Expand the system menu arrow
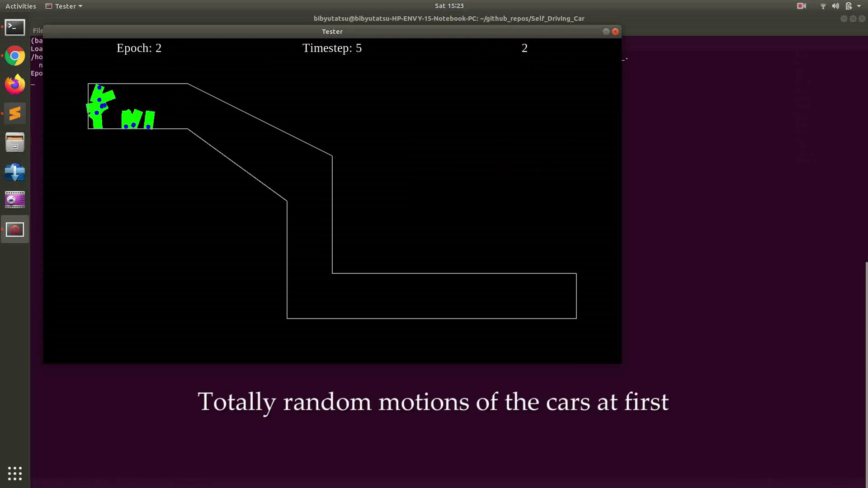Image resolution: width=868 pixels, height=488 pixels. [x=859, y=6]
